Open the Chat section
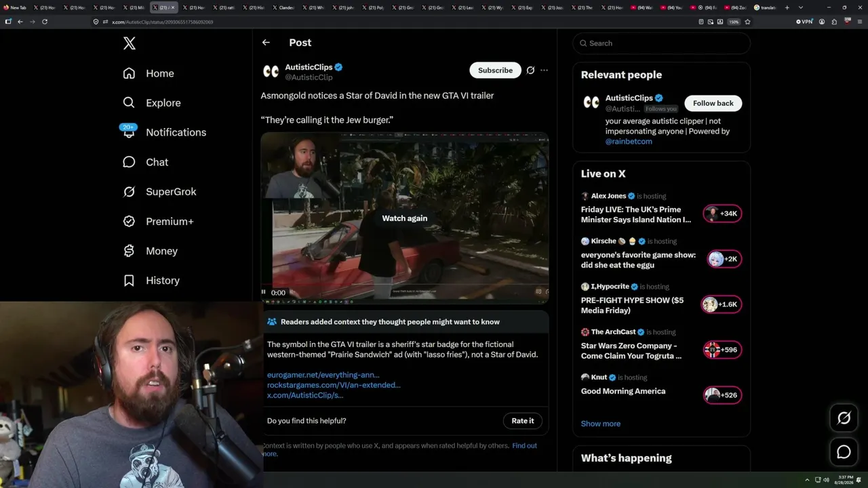 point(145,162)
